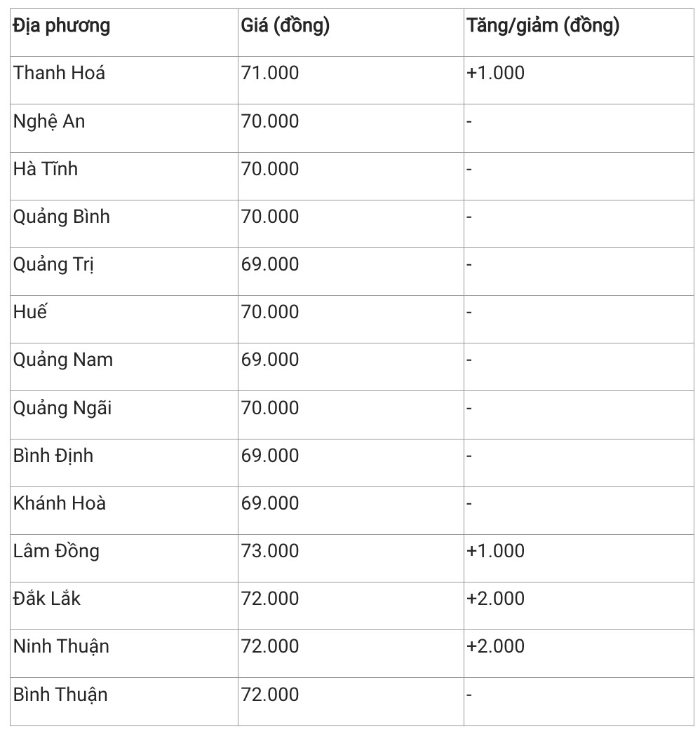Image resolution: width=700 pixels, height=736 pixels.
Task: Click the Đắk Lắk locality cell
Action: 47,599
